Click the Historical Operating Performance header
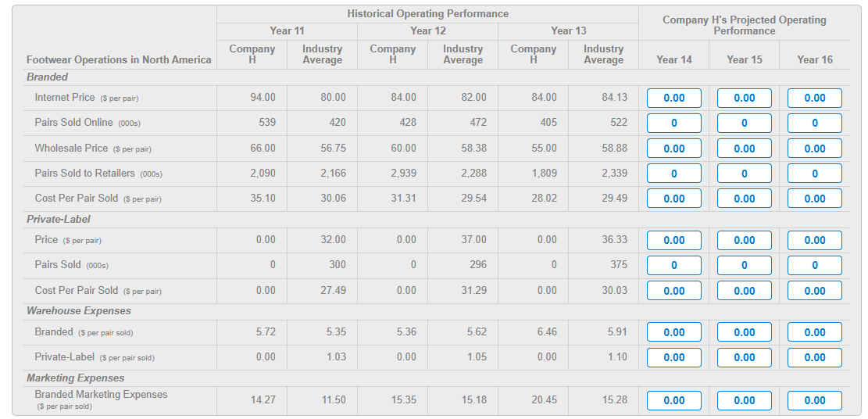Image resolution: width=868 pixels, height=419 pixels. [x=427, y=14]
